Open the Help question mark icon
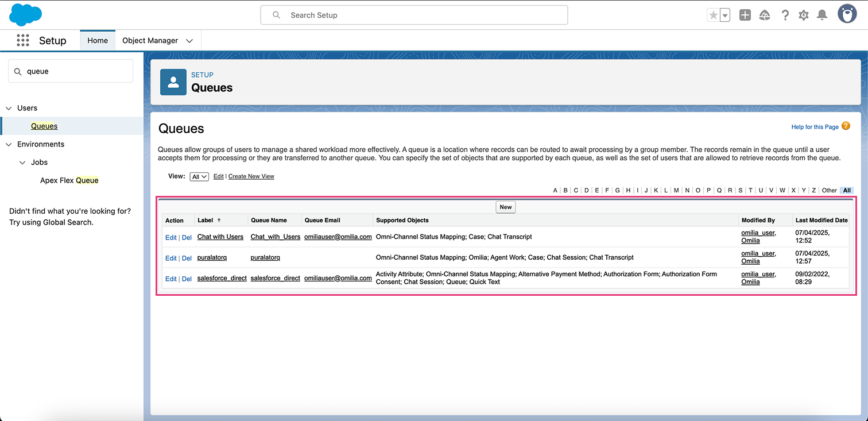Image resolution: width=868 pixels, height=421 pixels. [785, 16]
